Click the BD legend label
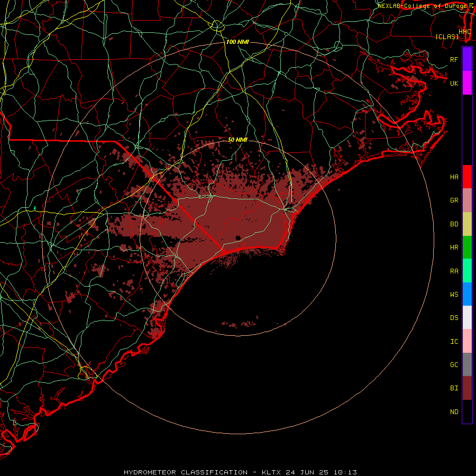Viewport: 476px width, 476px height. [x=454, y=224]
